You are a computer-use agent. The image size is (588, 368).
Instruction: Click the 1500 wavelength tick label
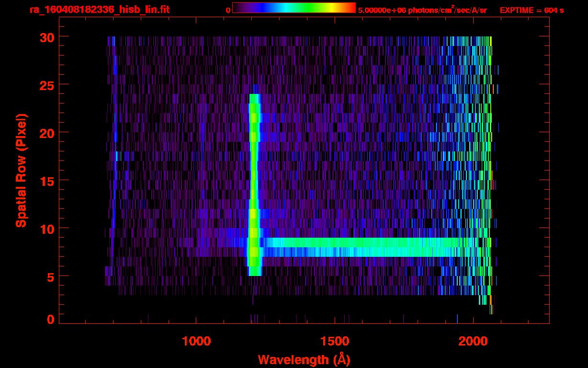coord(335,341)
